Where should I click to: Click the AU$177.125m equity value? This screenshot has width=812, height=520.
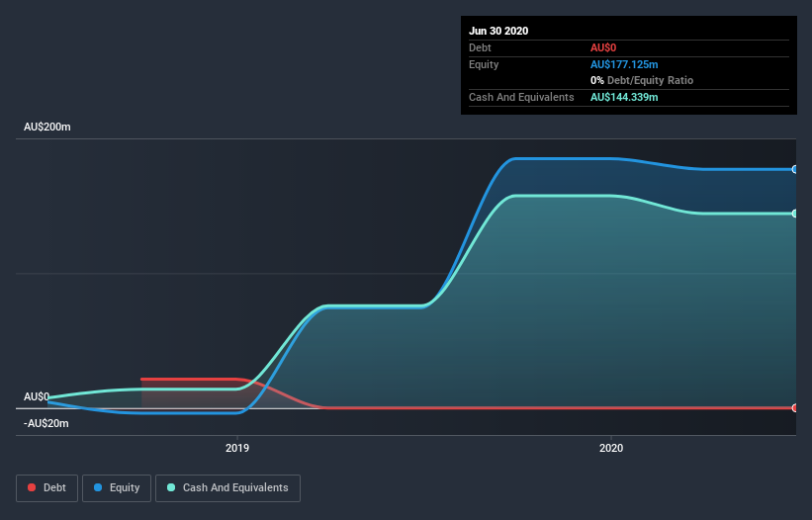(624, 64)
